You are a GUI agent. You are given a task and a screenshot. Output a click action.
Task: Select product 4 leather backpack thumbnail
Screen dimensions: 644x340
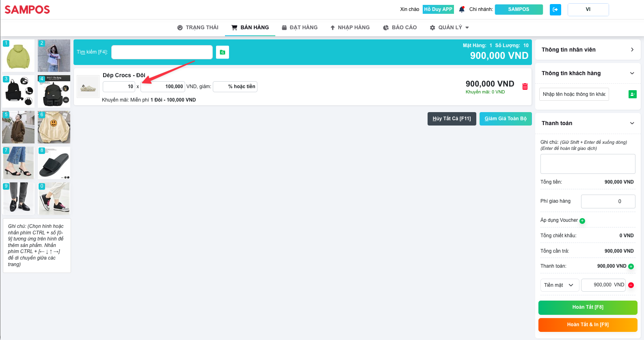(x=54, y=91)
